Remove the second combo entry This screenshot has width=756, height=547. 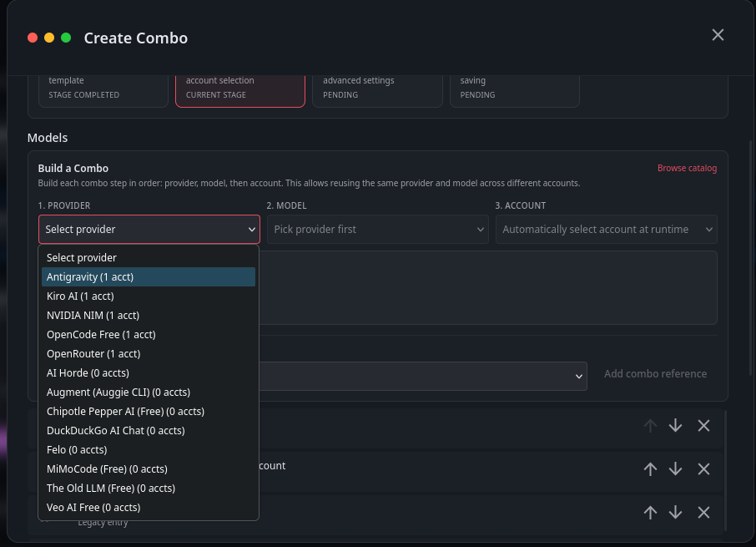(703, 468)
